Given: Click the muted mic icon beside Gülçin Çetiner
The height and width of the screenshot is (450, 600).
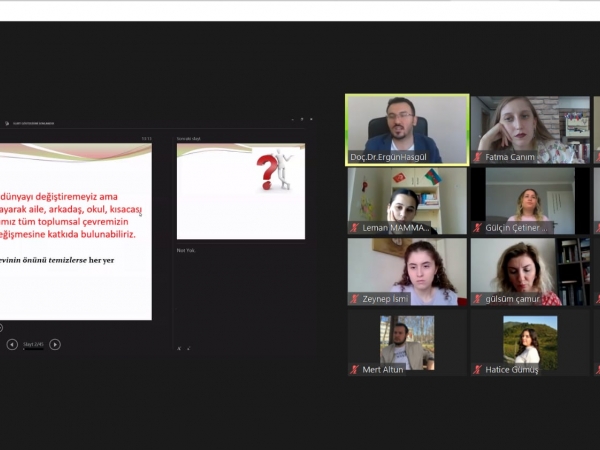Looking at the screenshot, I should 478,228.
